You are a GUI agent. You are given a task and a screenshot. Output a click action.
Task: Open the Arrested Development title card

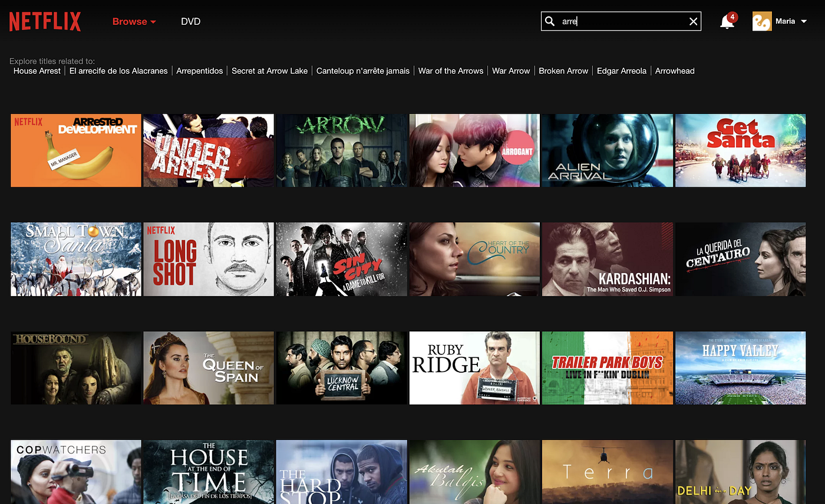76,151
